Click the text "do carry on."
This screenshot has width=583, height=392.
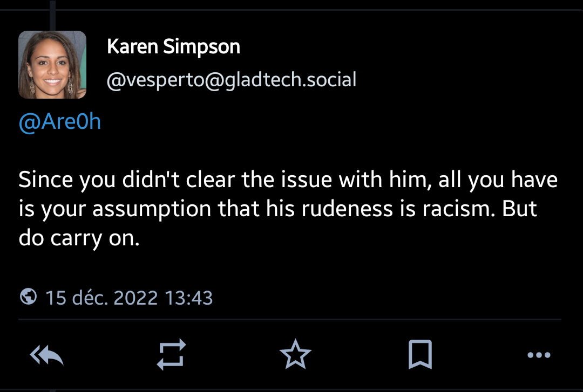click(79, 238)
